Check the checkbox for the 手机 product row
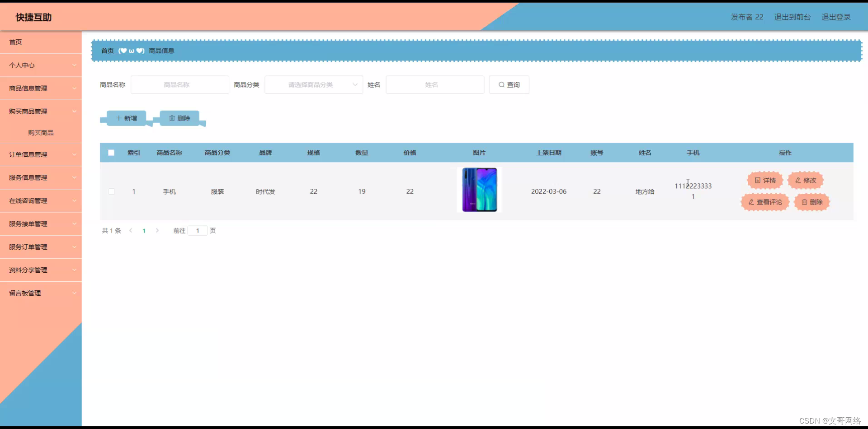The image size is (868, 429). 111,191
